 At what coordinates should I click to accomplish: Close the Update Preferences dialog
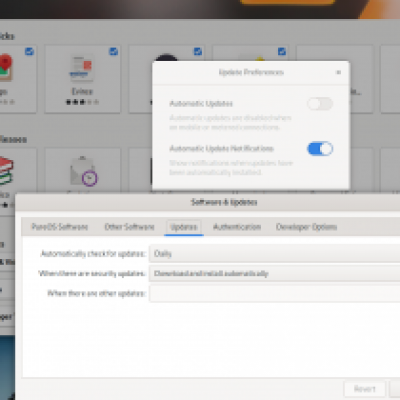tap(338, 72)
